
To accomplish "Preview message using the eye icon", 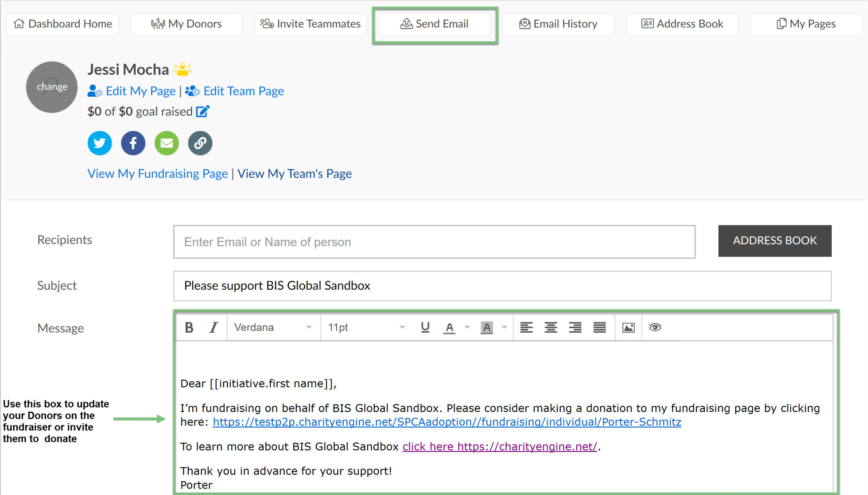I will [655, 328].
